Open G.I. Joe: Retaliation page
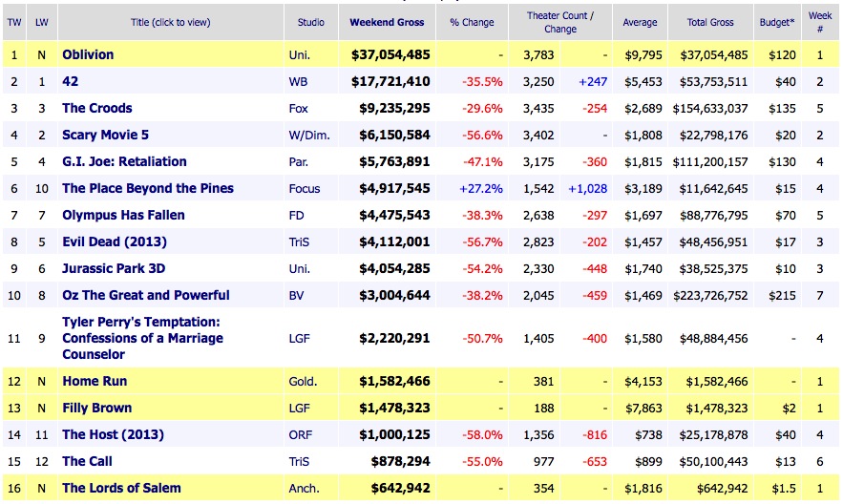 tap(124, 162)
